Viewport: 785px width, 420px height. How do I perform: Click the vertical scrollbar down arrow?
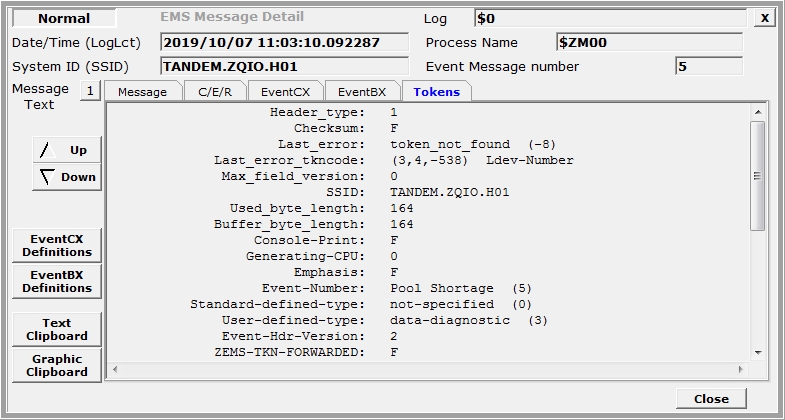click(x=757, y=352)
